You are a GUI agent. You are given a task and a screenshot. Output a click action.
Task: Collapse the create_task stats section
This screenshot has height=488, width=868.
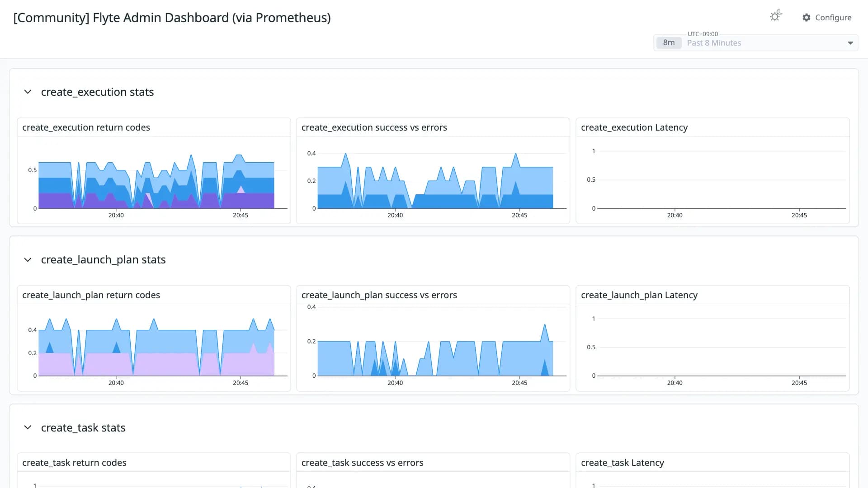[x=28, y=427]
